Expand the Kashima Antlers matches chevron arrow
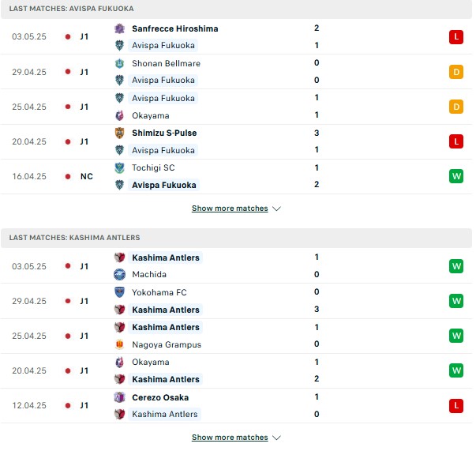Image resolution: width=476 pixels, height=451 pixels. tap(276, 438)
